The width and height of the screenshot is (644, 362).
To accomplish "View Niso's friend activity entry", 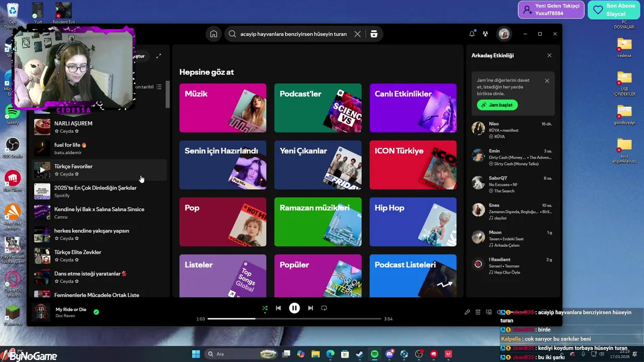I will coord(513,130).
